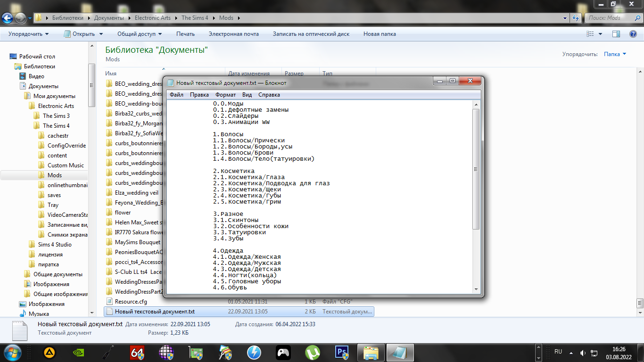Refresh the Mods folder view

click(x=576, y=18)
